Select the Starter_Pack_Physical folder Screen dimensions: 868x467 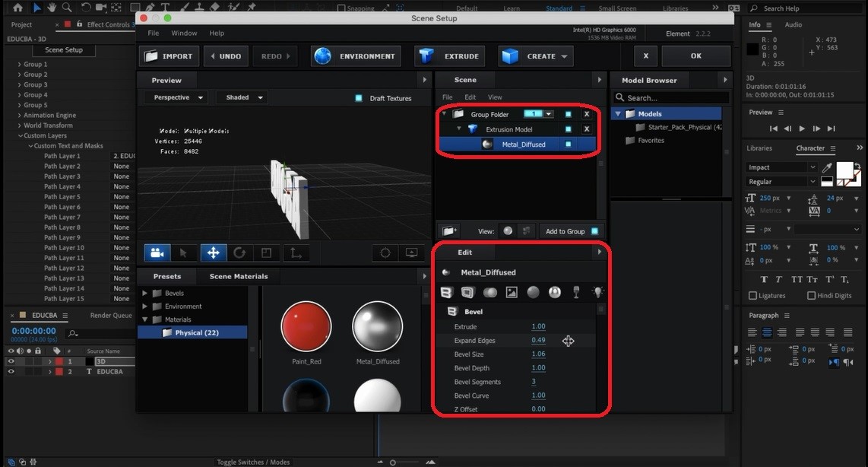pyautogui.click(x=679, y=127)
